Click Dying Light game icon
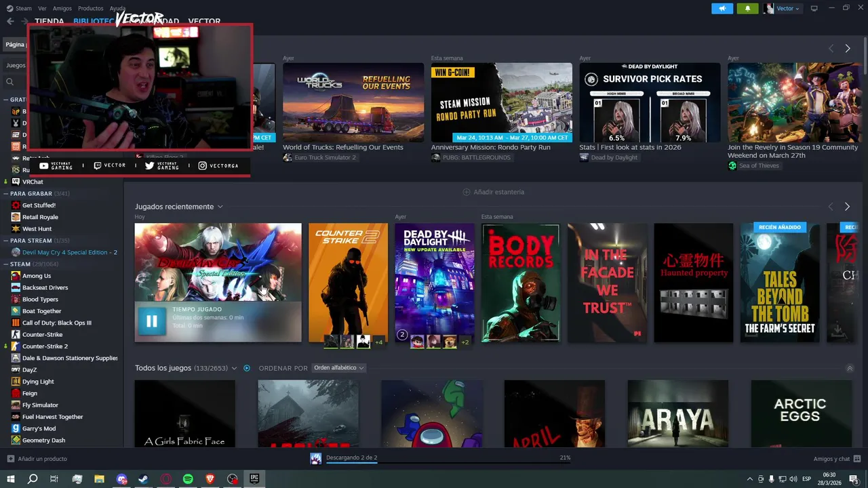 coord(16,382)
